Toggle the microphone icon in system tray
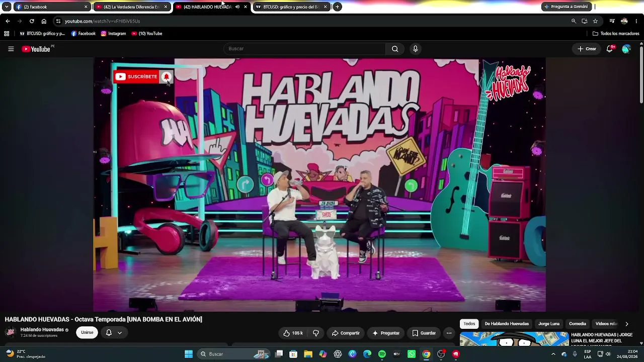The image size is (644, 362). pos(575,354)
